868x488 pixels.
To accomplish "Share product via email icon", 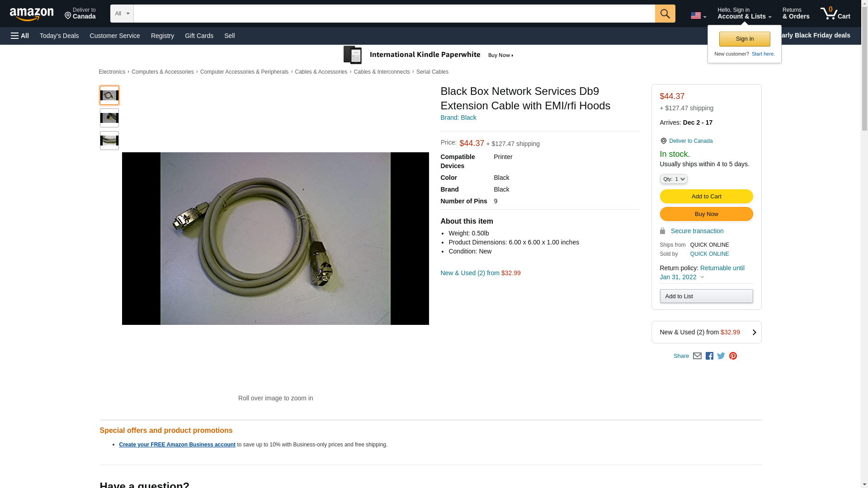I will [x=697, y=356].
